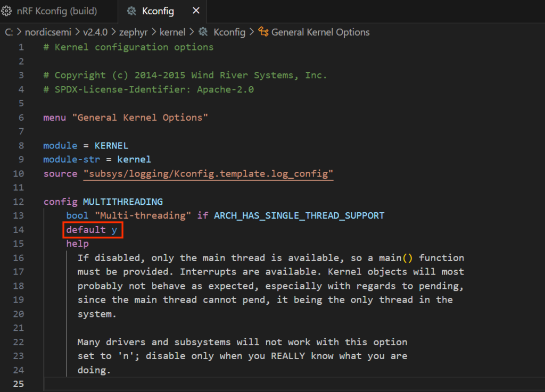The image size is (545, 392).
Task: Open the kernel breadcrumb dropdown
Action: tap(172, 32)
